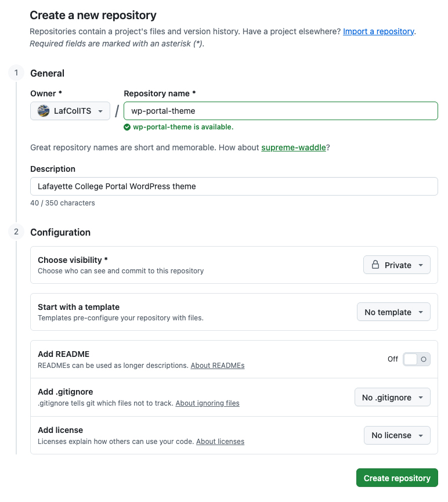Enable the Add README toggle

417,359
